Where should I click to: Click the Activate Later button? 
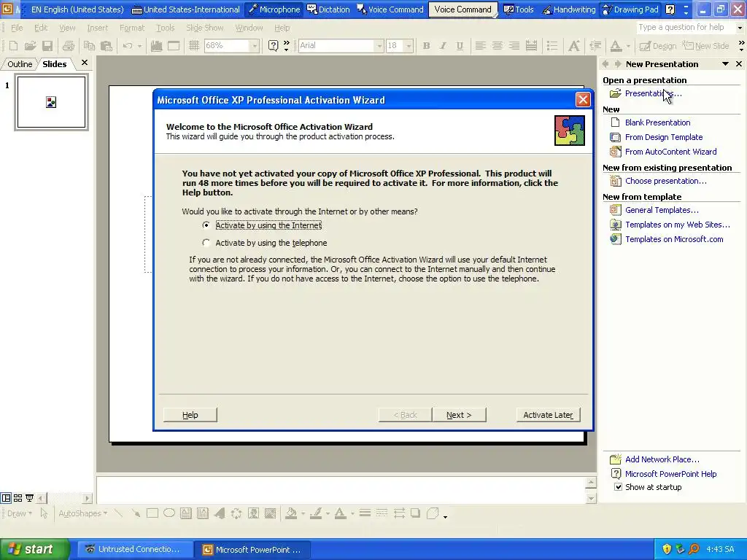[x=548, y=415]
